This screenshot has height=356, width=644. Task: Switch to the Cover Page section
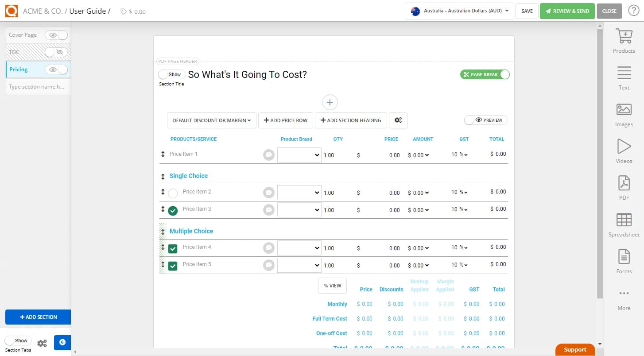[x=23, y=35]
